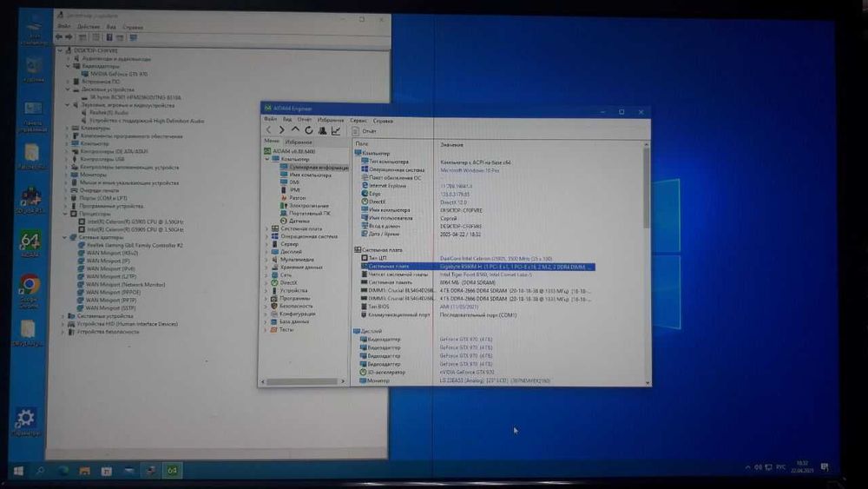This screenshot has width=868, height=489.
Task: Click the AIDA64 toolbar graph icon
Action: pyautogui.click(x=335, y=130)
